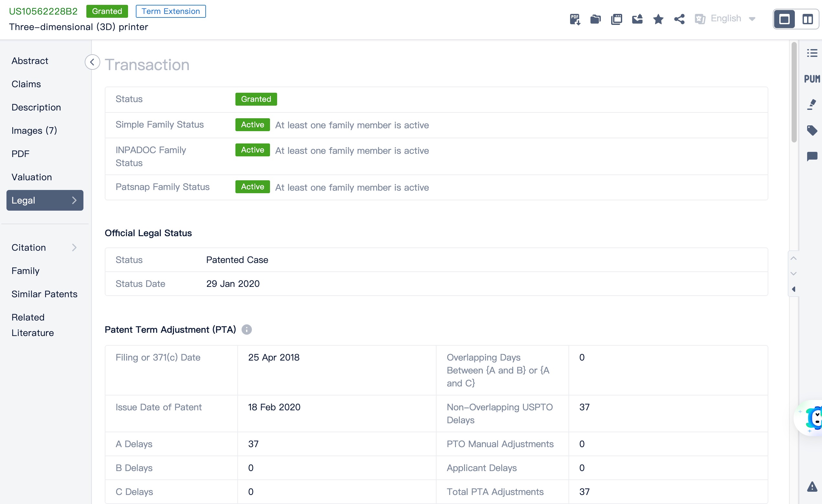Screen dimensions: 822x504
Task: Collapse the left navigation sidebar
Action: (92, 62)
